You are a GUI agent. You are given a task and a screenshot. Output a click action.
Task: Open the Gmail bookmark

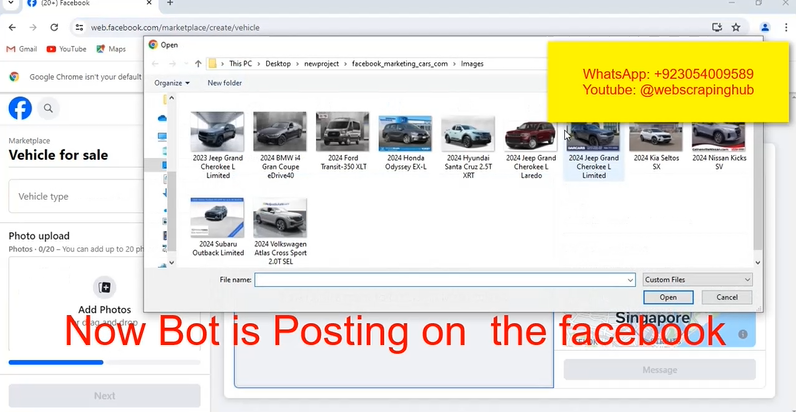21,49
